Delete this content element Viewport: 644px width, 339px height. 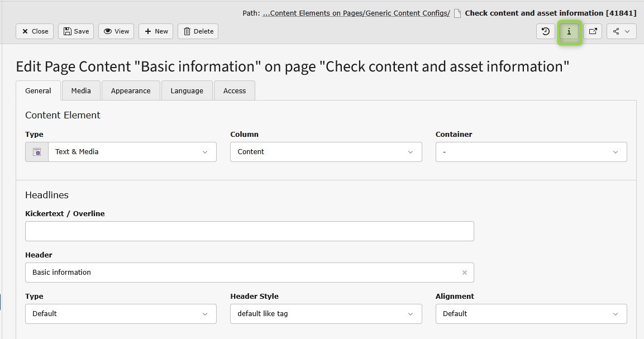(x=198, y=31)
